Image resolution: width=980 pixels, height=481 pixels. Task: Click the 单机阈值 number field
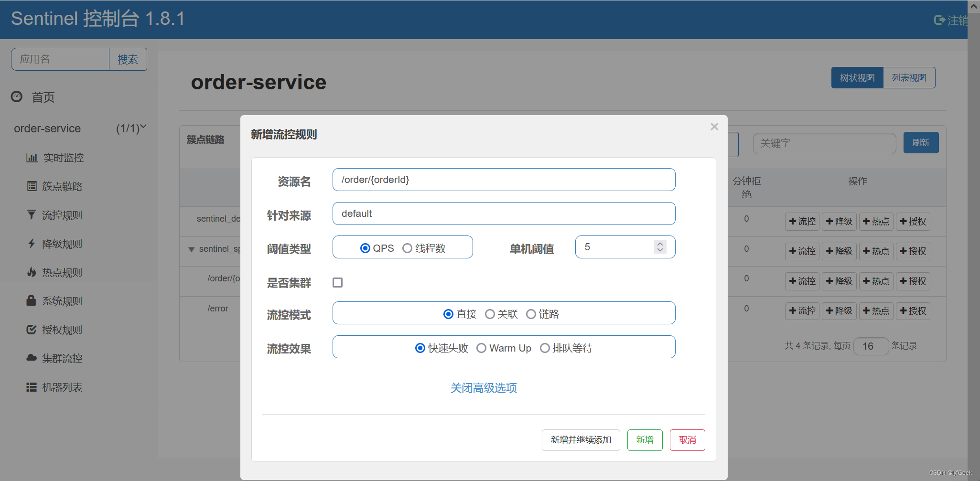[x=625, y=247]
